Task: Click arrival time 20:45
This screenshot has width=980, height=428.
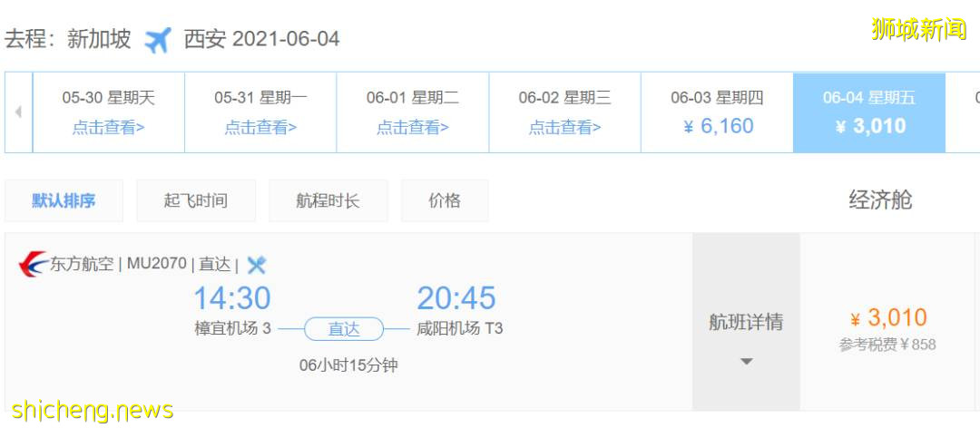Action: click(x=456, y=298)
